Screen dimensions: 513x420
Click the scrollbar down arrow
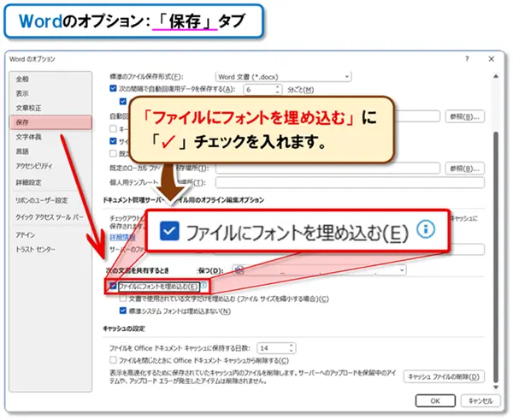click(x=496, y=387)
